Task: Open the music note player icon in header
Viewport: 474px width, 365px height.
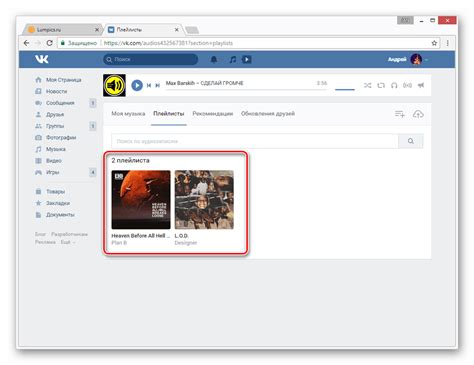Action: [233, 59]
